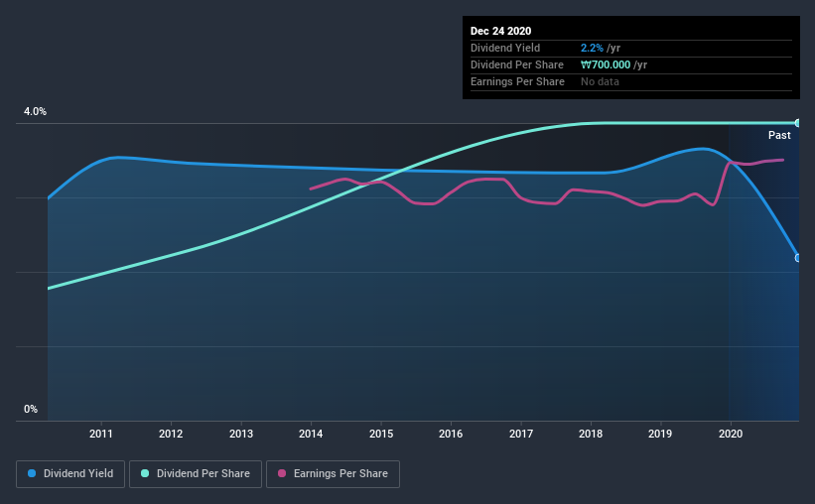Toggle the Dividend Yield legend button

pos(70,474)
